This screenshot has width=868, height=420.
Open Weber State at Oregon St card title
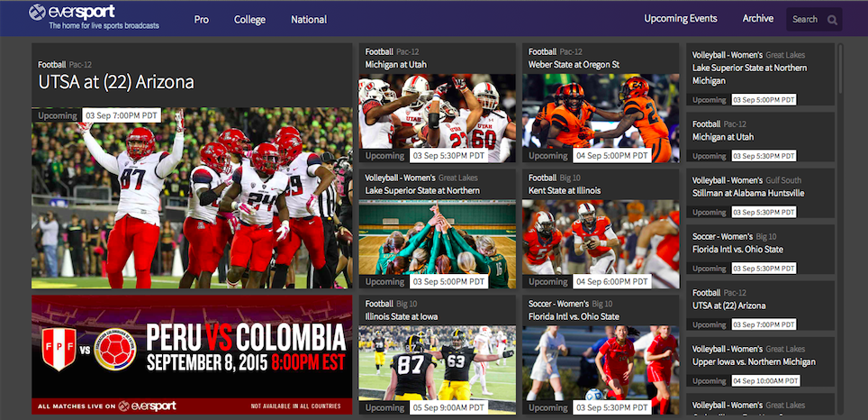click(x=574, y=65)
